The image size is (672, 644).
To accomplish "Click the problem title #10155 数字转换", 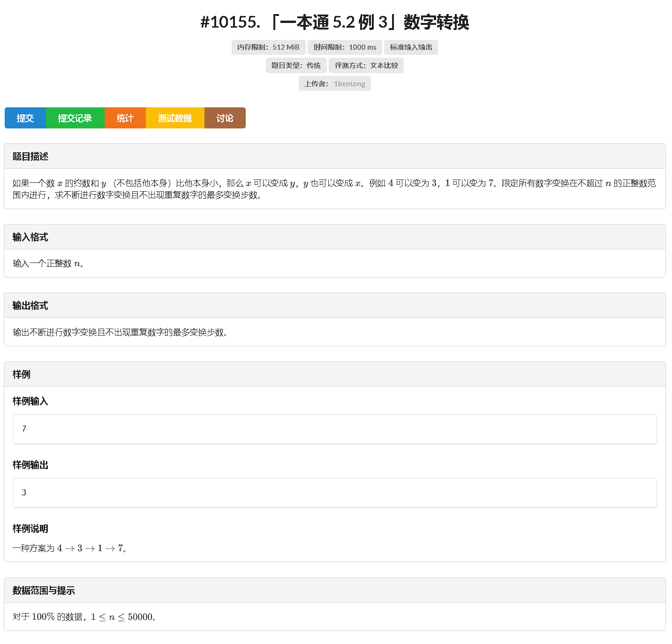I will click(x=336, y=22).
